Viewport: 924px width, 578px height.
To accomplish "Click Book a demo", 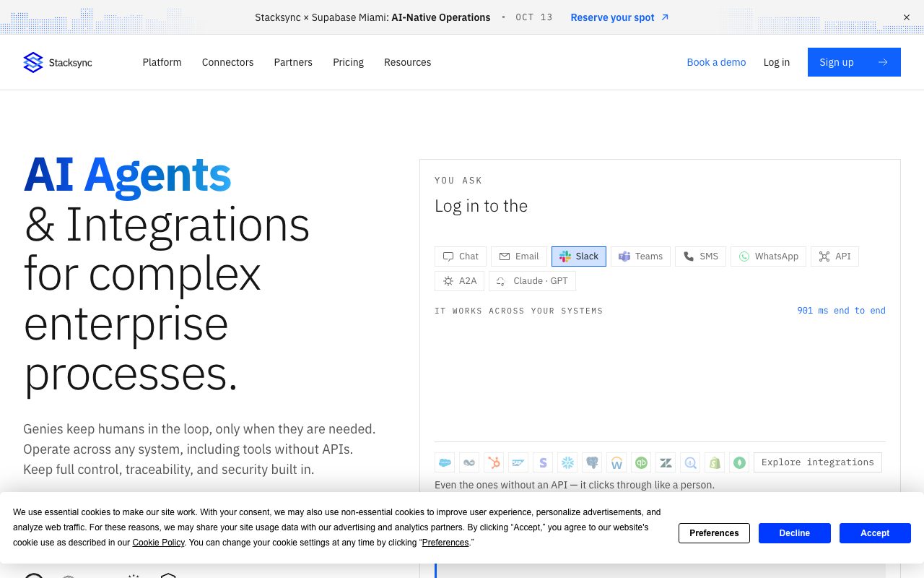I will pyautogui.click(x=717, y=62).
